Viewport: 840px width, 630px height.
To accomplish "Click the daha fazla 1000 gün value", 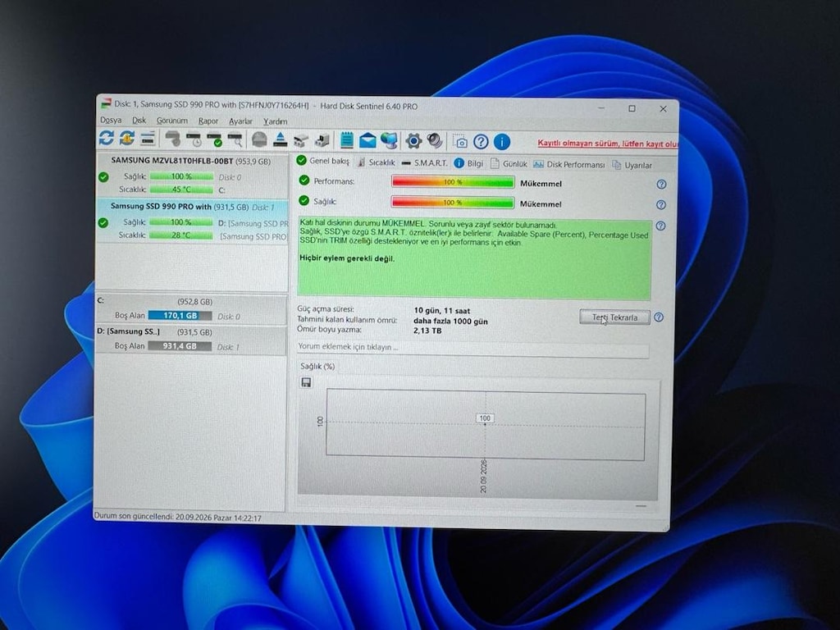I will pos(450,321).
